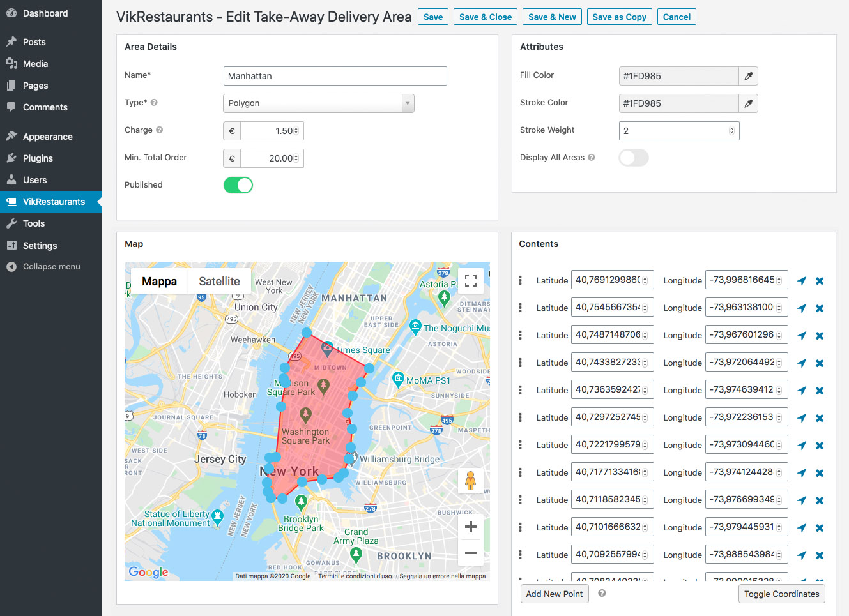This screenshot has height=616, width=849.
Task: Click Save as Copy
Action: point(619,17)
